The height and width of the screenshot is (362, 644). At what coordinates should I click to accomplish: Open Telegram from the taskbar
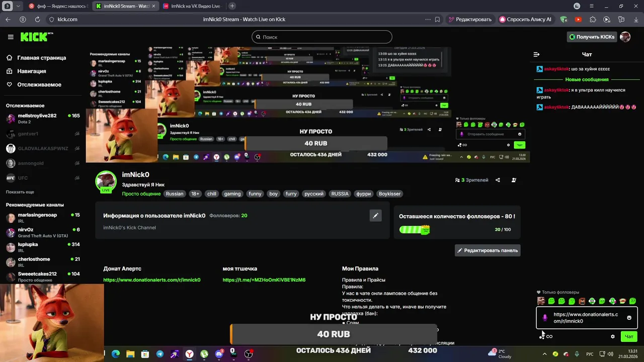click(159, 354)
